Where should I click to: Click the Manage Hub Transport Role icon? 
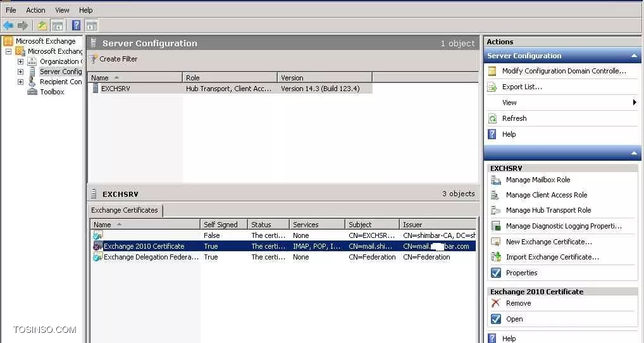pos(496,210)
